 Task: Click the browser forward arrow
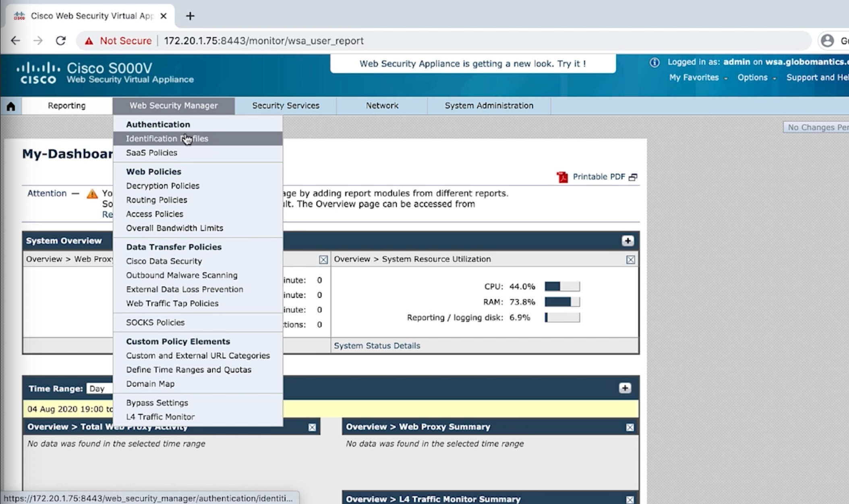[x=38, y=41]
